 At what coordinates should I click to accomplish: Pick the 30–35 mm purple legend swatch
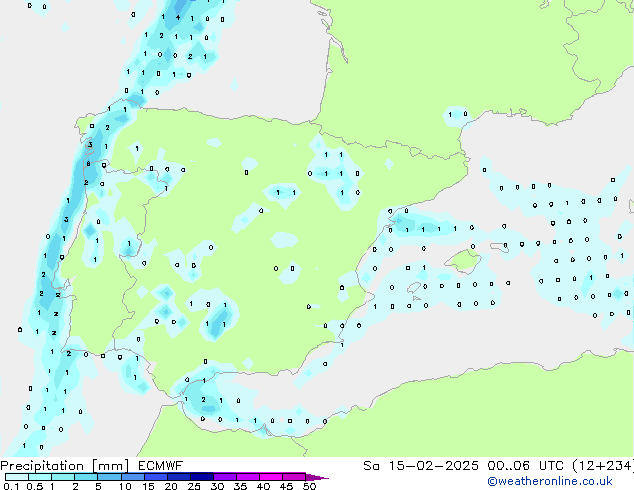click(x=225, y=477)
